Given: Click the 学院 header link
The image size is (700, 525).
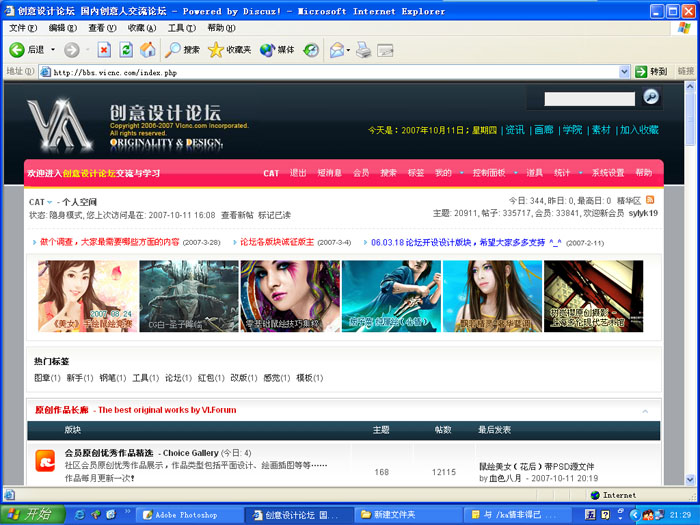Looking at the screenshot, I should (572, 130).
